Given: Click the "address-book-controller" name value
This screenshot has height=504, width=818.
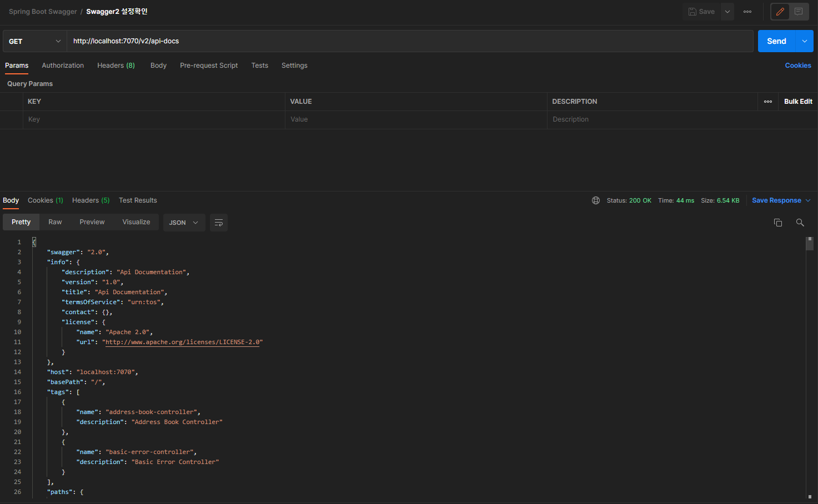Looking at the screenshot, I should click(x=151, y=412).
